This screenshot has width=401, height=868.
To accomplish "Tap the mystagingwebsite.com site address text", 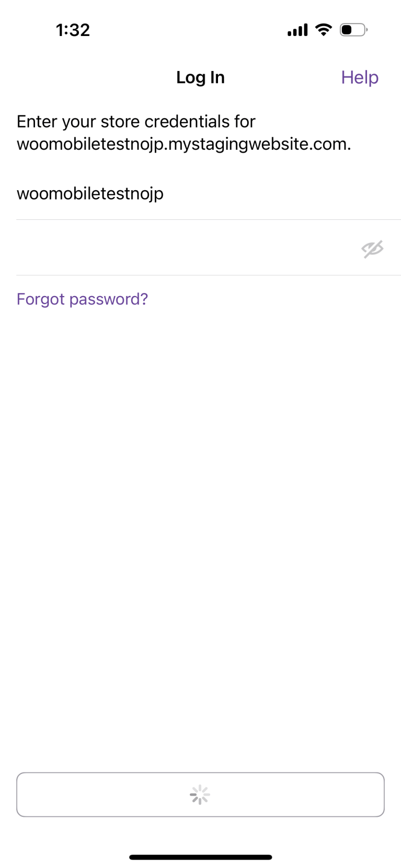I will pyautogui.click(x=184, y=144).
